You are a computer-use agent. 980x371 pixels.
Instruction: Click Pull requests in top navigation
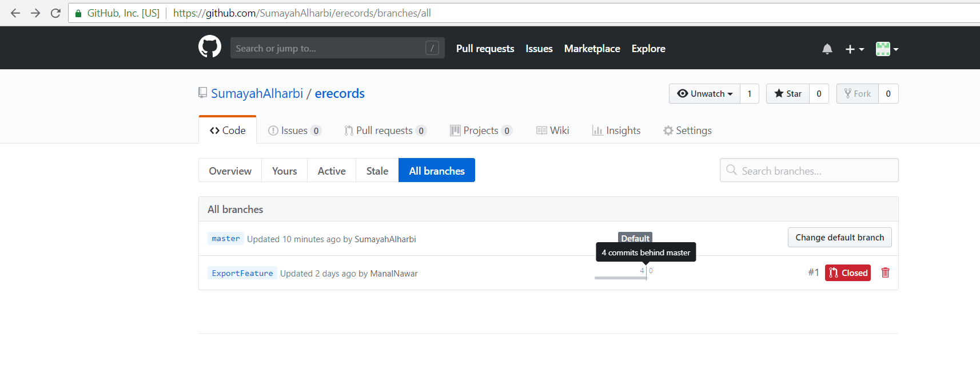pos(485,49)
